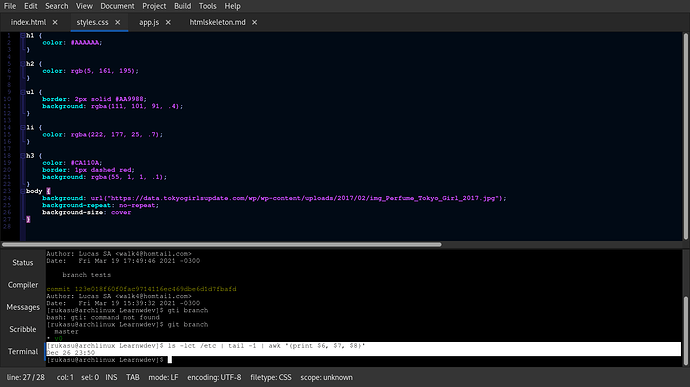
Task: Collapse the ul rule fold marker
Action: 22,92
